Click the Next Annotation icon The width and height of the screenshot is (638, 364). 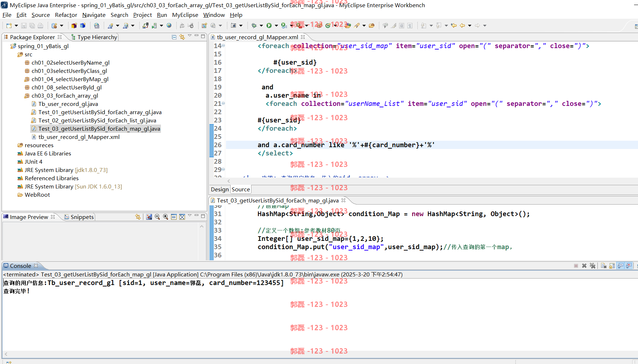coord(424,25)
